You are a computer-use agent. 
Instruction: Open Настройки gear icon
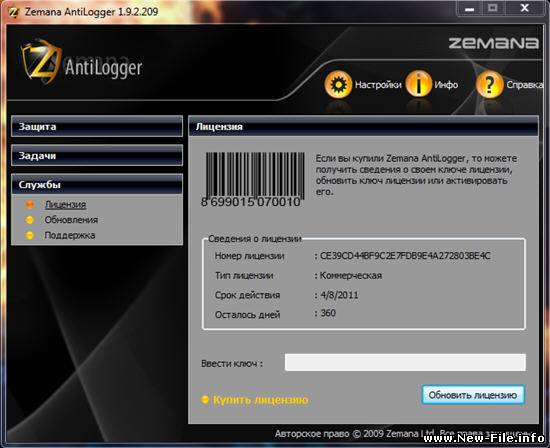[338, 84]
